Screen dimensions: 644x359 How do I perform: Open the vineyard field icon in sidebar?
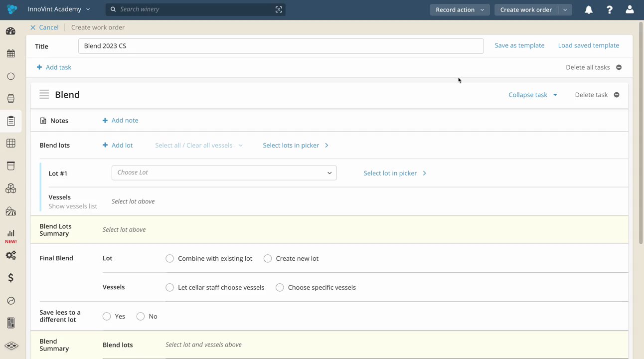(x=10, y=211)
